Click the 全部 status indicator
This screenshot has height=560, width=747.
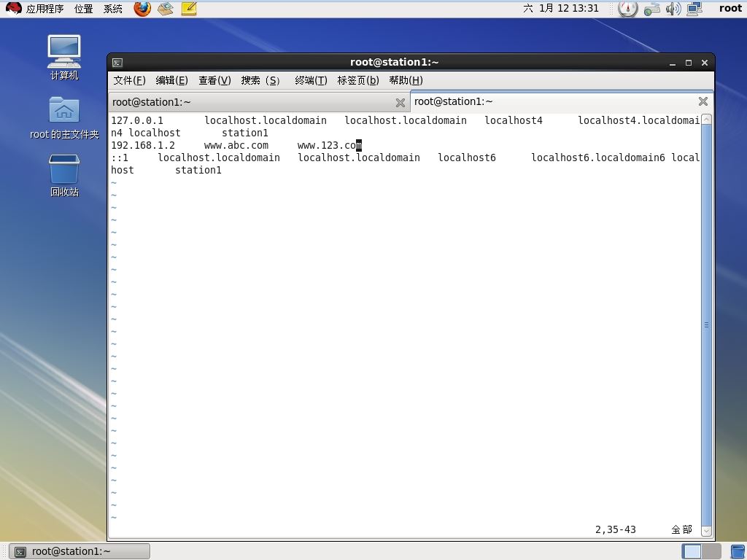pyautogui.click(x=682, y=529)
